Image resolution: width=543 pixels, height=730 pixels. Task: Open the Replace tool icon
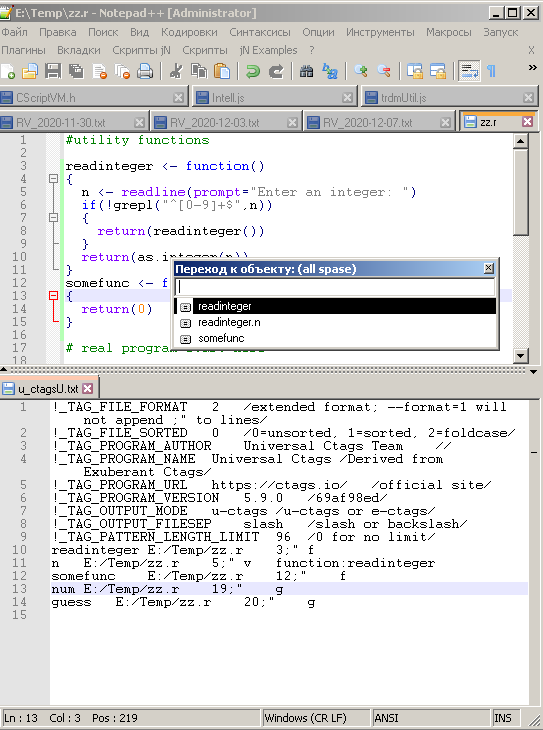pyautogui.click(x=330, y=71)
